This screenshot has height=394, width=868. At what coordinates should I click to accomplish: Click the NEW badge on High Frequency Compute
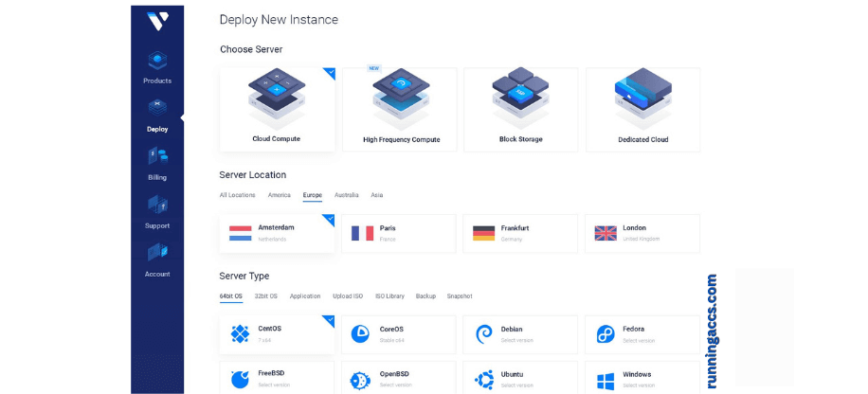click(x=374, y=68)
